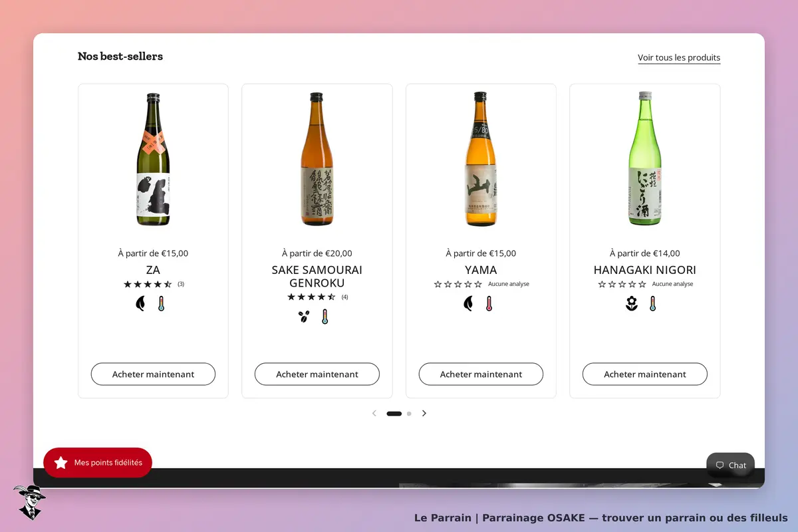This screenshot has height=532, width=798.
Task: Click the grain icon under Sake Samourai Genroku
Action: (304, 317)
